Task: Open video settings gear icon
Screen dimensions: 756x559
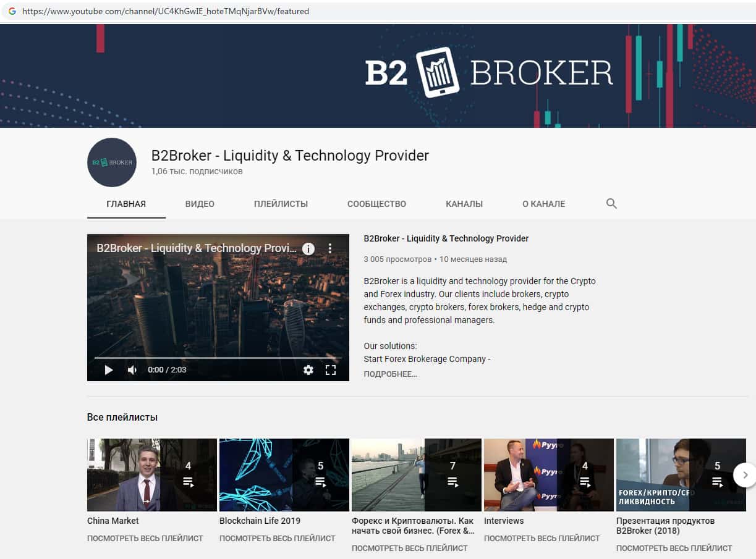Action: click(308, 370)
